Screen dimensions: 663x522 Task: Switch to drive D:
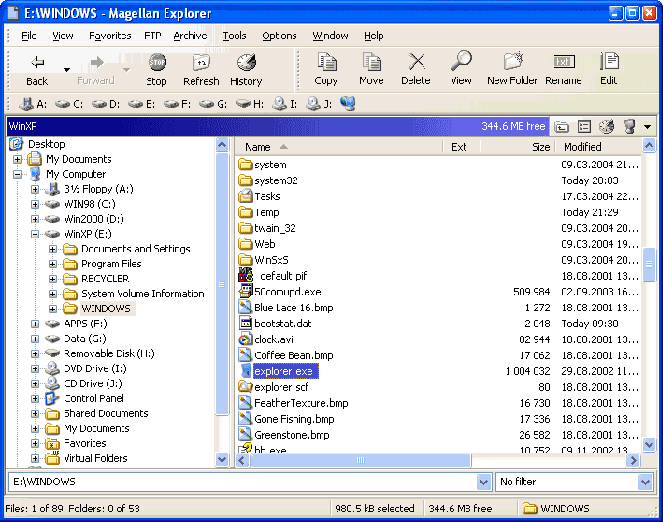106,104
